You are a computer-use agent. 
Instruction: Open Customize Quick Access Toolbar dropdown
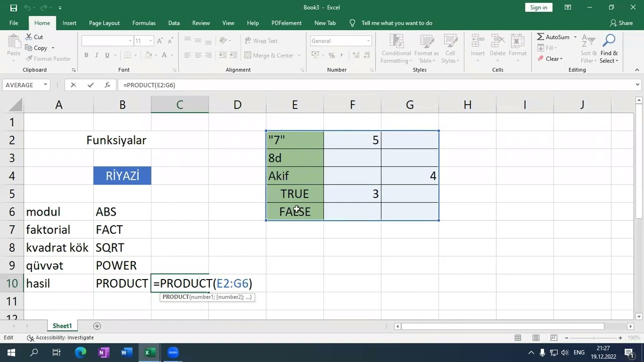(60, 8)
